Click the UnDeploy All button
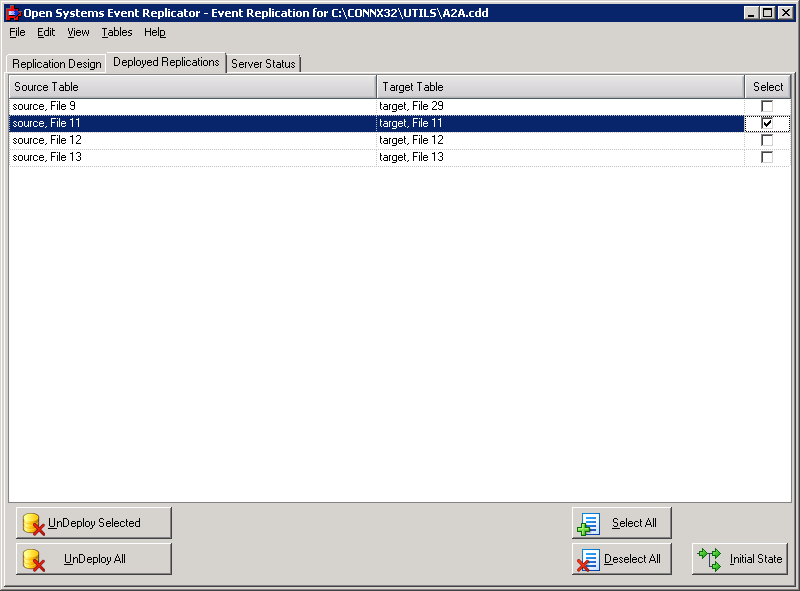 tap(94, 559)
